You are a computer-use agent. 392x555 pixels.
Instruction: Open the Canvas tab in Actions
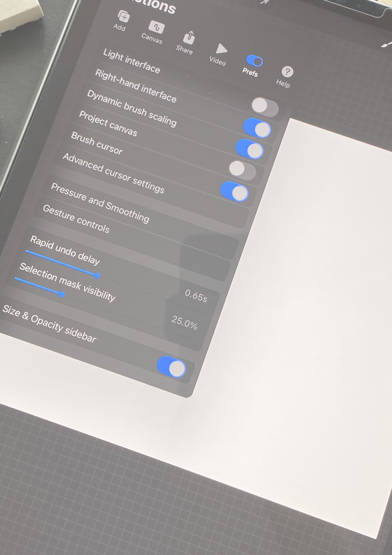[154, 32]
